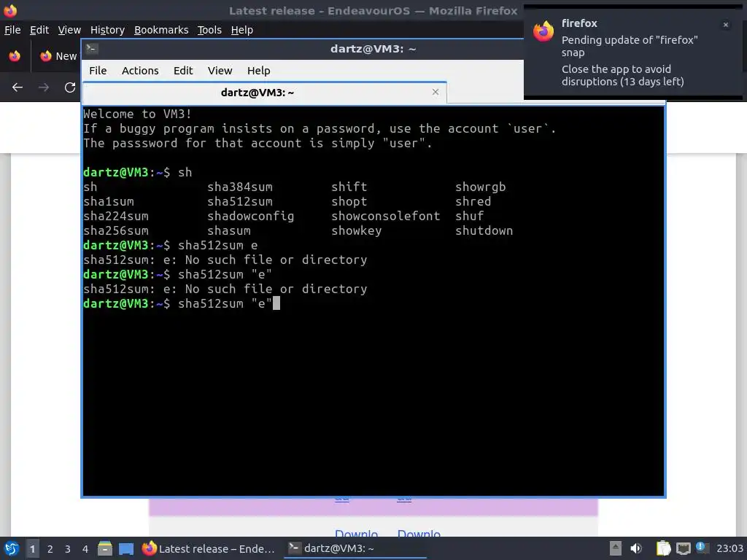The height and width of the screenshot is (560, 747).
Task: Click the removable media eject tray icon
Action: (x=616, y=548)
